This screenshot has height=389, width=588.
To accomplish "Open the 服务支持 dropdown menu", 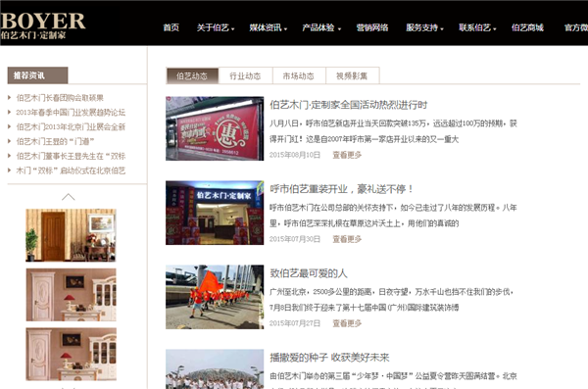I will 424,27.
